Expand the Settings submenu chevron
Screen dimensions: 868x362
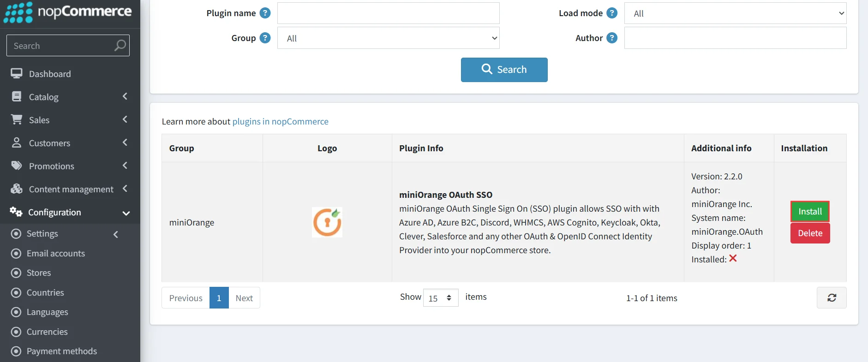116,234
